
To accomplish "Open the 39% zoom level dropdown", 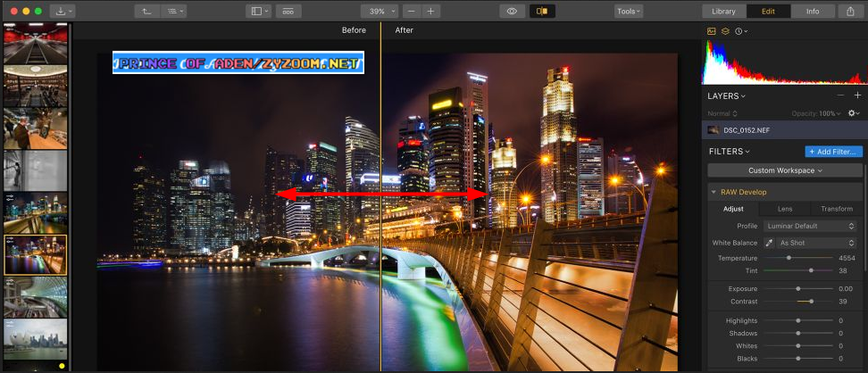I will coord(380,11).
